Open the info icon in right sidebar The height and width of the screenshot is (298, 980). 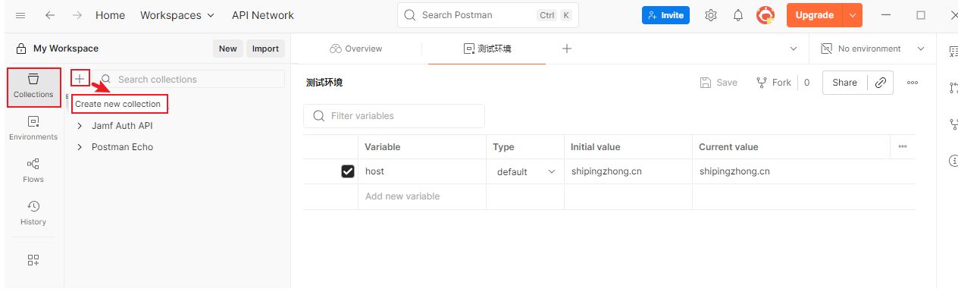pyautogui.click(x=953, y=161)
